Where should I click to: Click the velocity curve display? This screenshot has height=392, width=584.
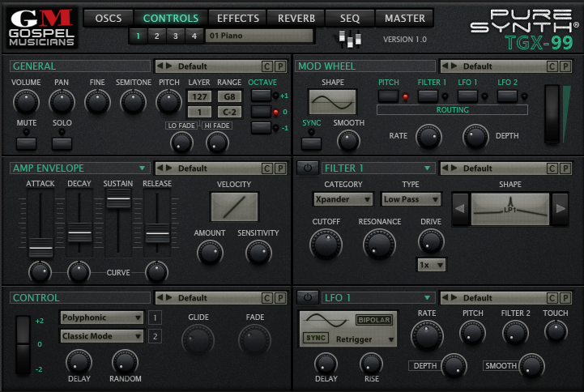pyautogui.click(x=234, y=207)
